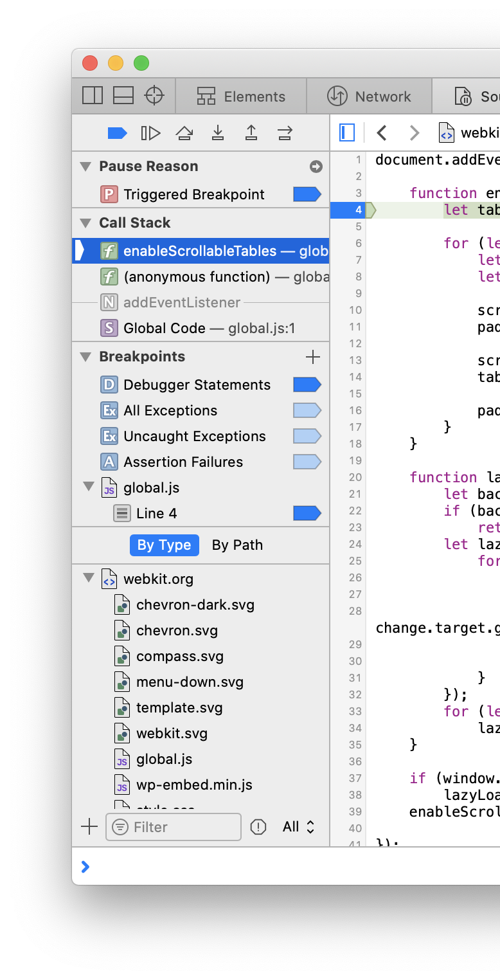The width and height of the screenshot is (500, 980).
Task: Open the Network tab
Action: point(370,96)
